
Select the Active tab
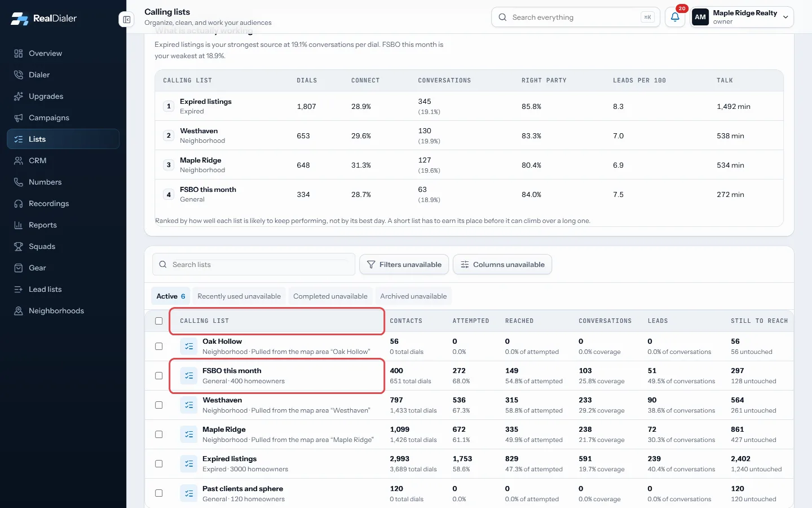171,296
